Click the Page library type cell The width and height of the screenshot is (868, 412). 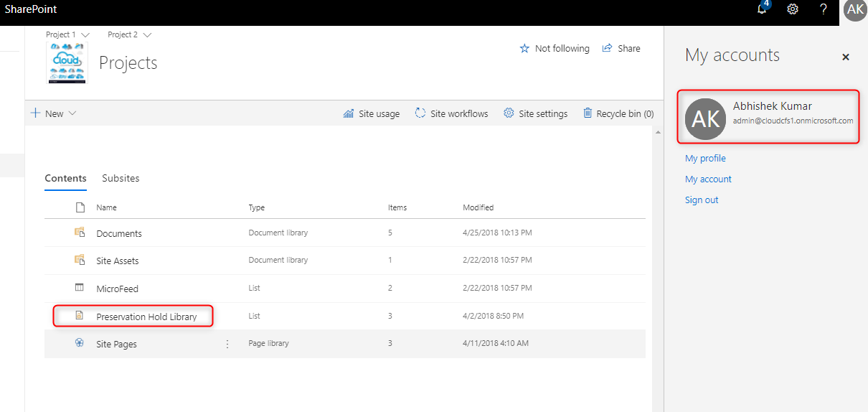click(269, 343)
